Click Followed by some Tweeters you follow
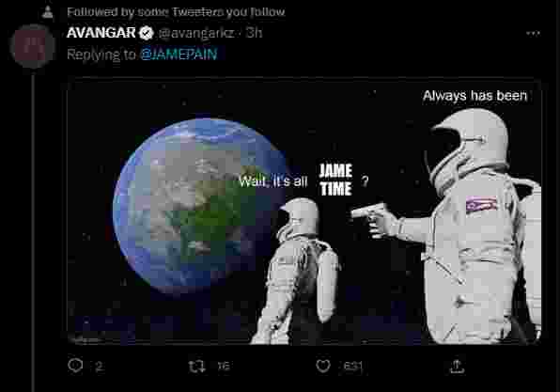The image size is (560, 392). pyautogui.click(x=176, y=12)
